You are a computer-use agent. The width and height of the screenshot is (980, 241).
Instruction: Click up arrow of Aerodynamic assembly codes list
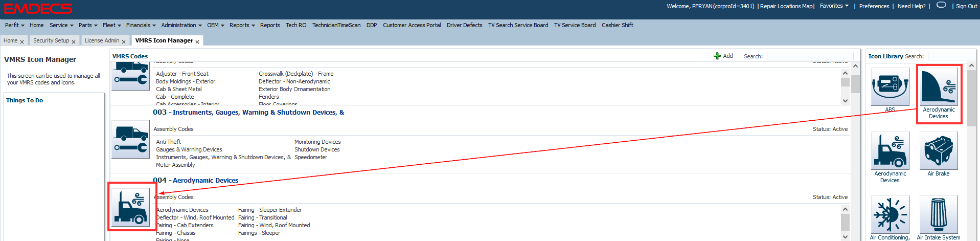pyautogui.click(x=845, y=209)
